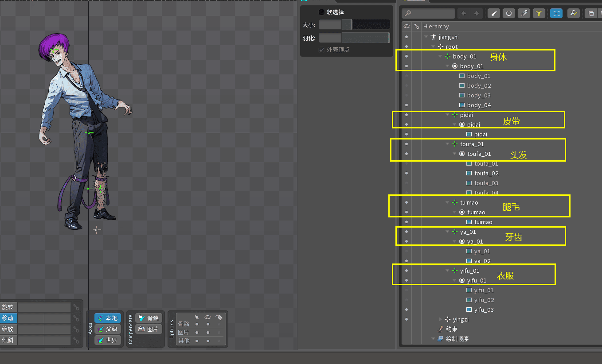Click the find and rename magnifier icon
Screen dimensions: 602x364
pos(574,13)
